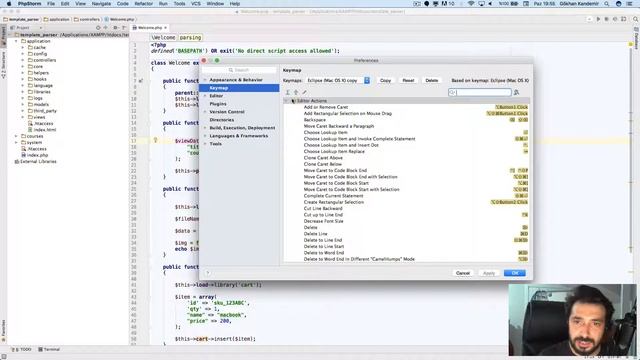Expand the system folder in Project tree
Image resolution: width=640 pixels, height=360 pixels.
[x=16, y=142]
